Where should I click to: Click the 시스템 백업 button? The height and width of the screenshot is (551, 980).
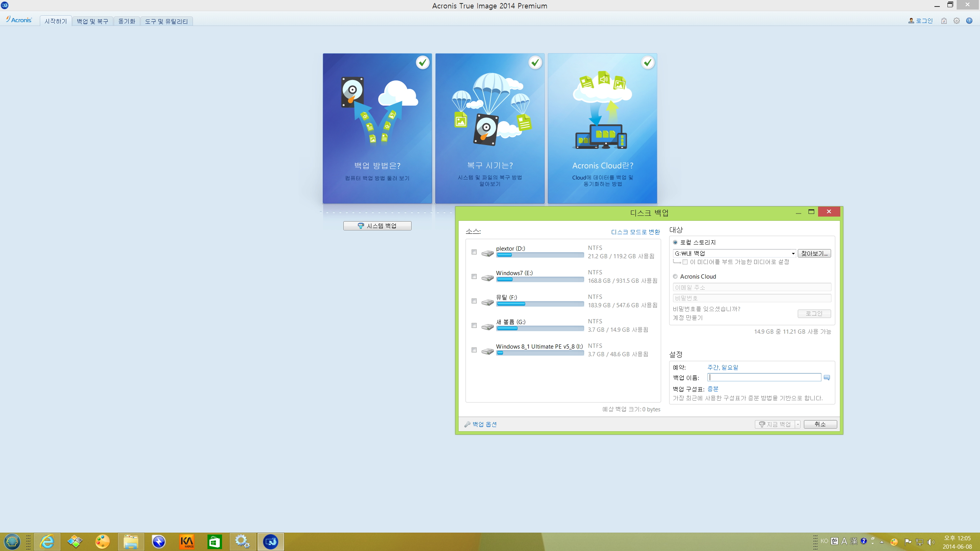point(377,226)
